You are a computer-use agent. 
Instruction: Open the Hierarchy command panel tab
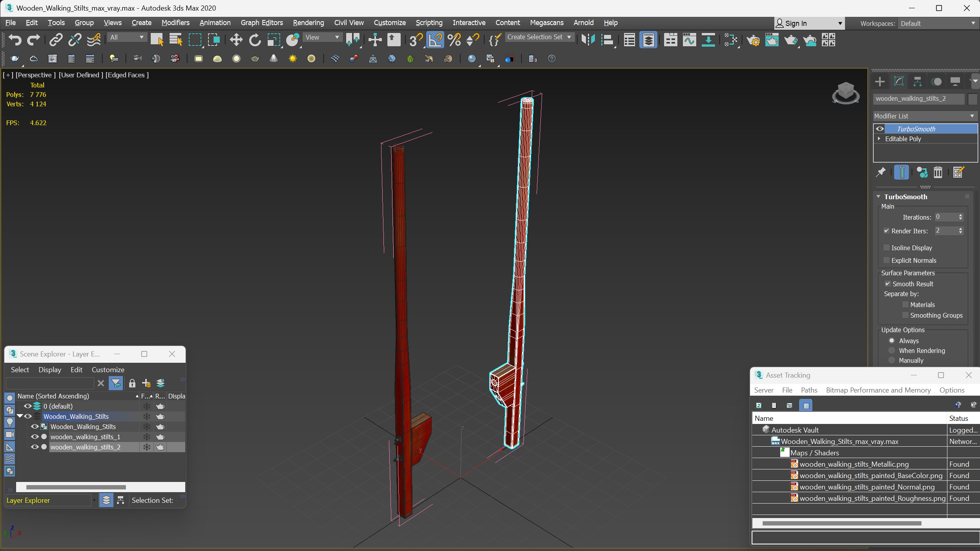[917, 82]
